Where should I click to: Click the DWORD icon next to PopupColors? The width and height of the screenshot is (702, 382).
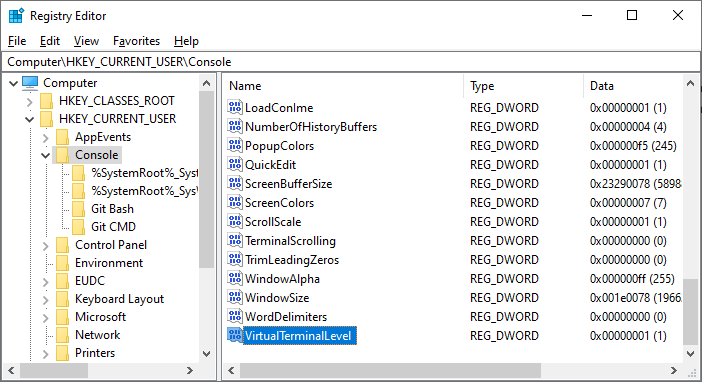[x=235, y=146]
